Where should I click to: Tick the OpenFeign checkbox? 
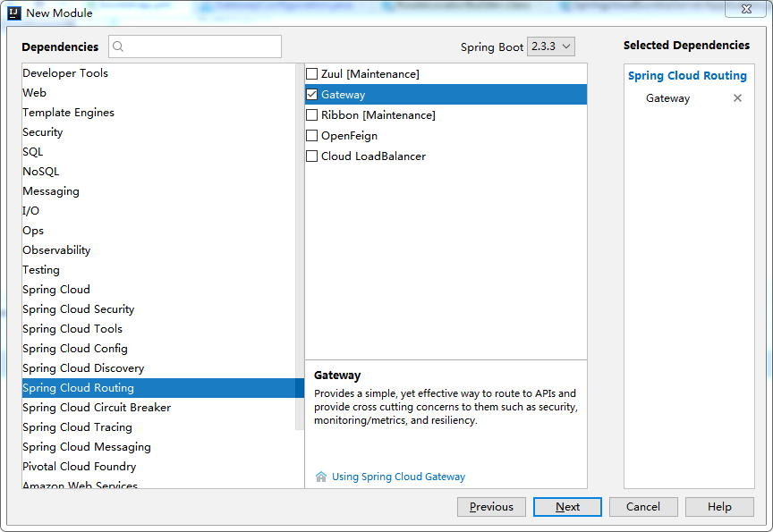[x=311, y=136]
